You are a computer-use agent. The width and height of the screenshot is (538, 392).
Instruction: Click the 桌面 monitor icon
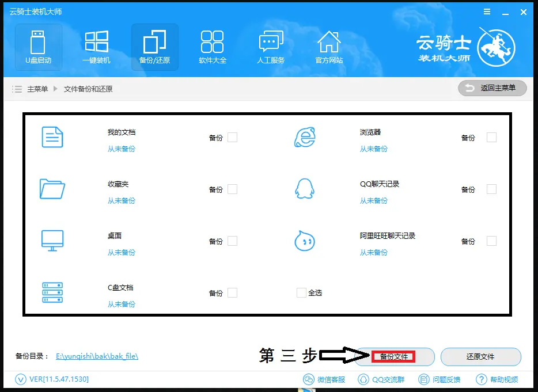(x=52, y=241)
